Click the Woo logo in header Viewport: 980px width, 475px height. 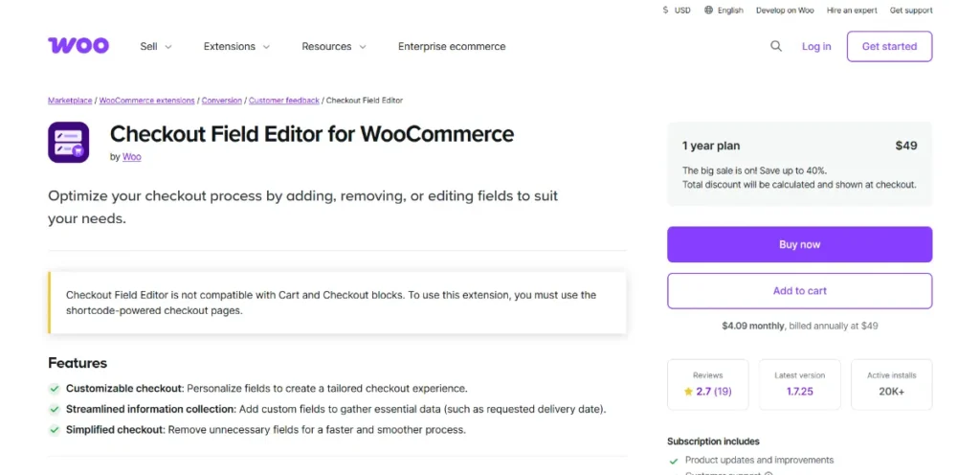click(78, 46)
